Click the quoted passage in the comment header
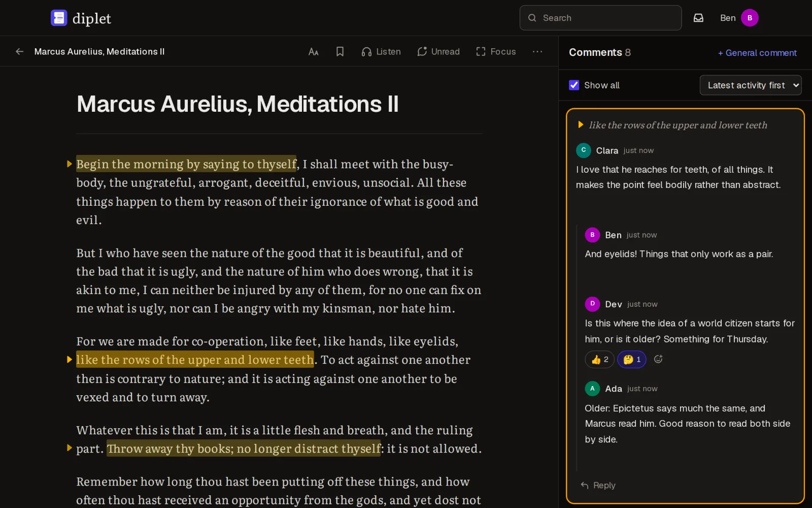The width and height of the screenshot is (812, 508). [x=678, y=125]
